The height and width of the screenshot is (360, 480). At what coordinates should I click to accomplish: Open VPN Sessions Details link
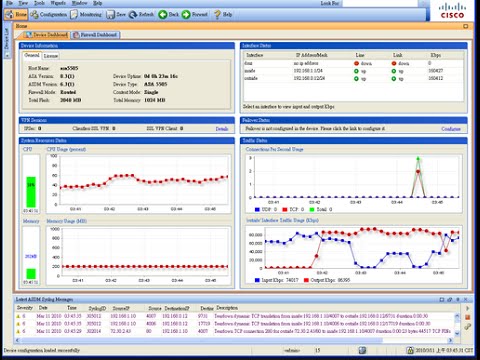222,129
